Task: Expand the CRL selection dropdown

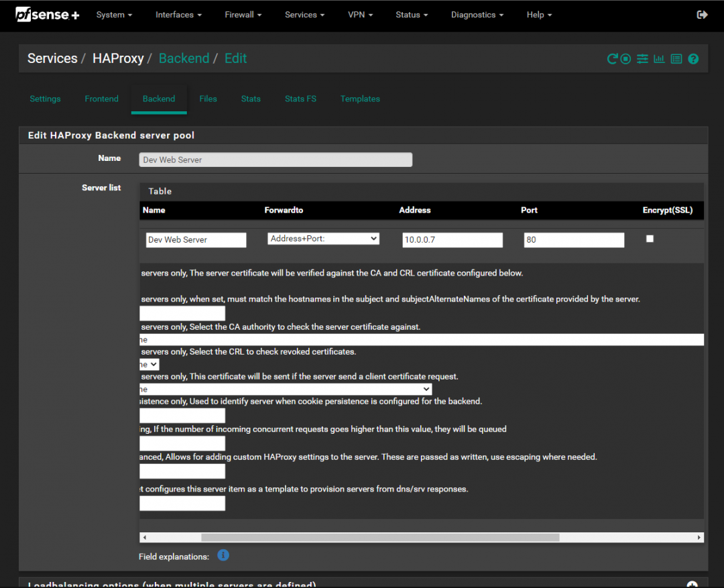Action: [146, 364]
